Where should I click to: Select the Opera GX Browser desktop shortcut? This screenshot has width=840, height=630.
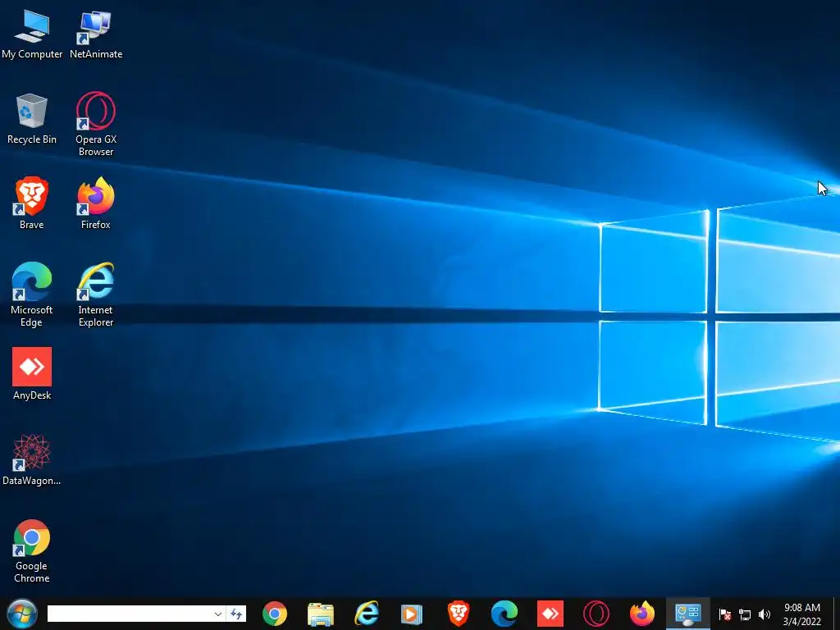[x=96, y=124]
